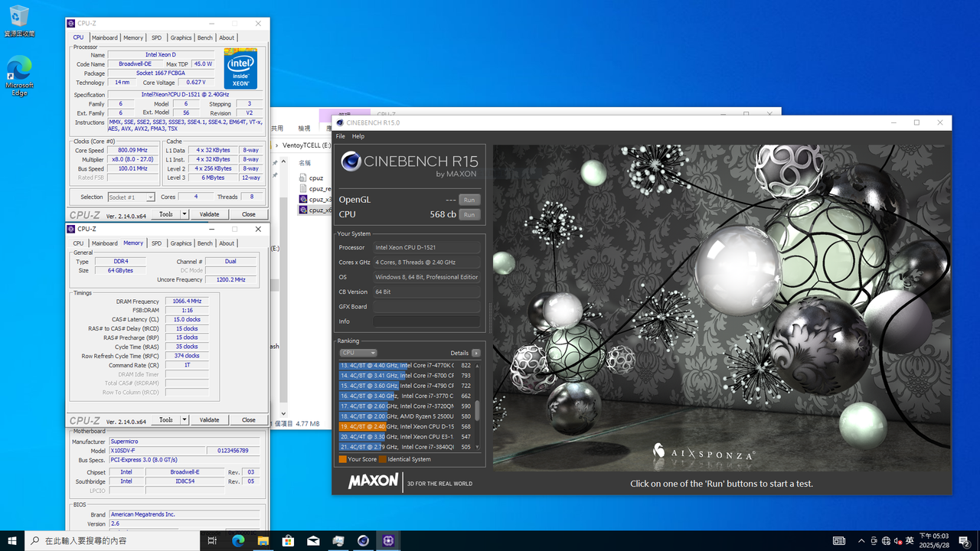
Task: Click Close button in top CPU-Z window
Action: click(x=248, y=214)
